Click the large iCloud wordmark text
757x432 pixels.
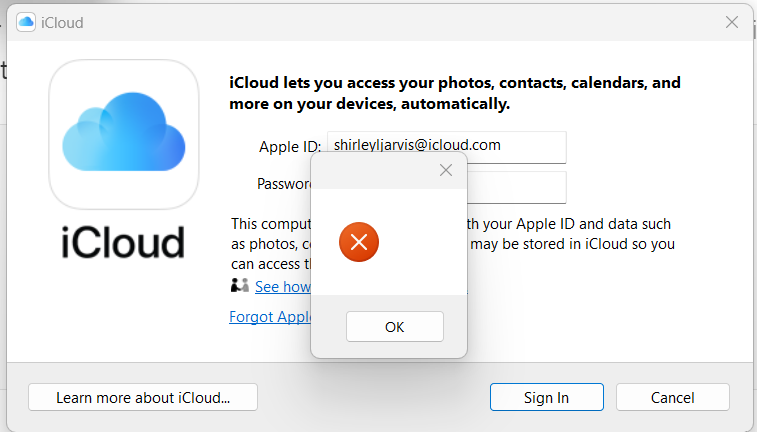click(124, 243)
